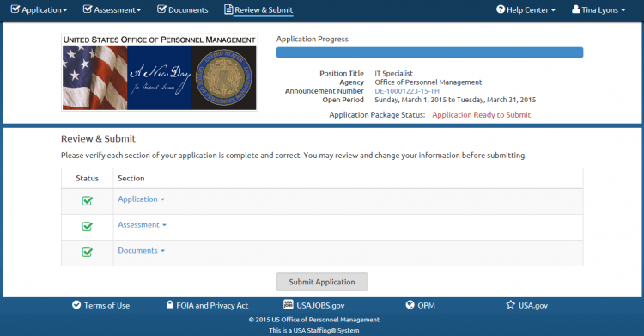The height and width of the screenshot is (336, 644).
Task: Go to the Documents tab in navbar
Action: click(183, 9)
